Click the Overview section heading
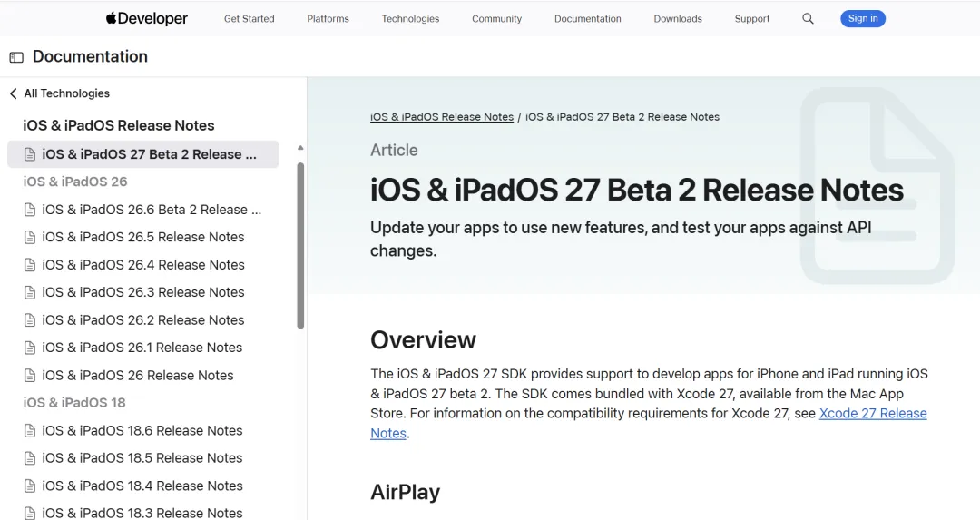The height and width of the screenshot is (520, 980). [423, 340]
